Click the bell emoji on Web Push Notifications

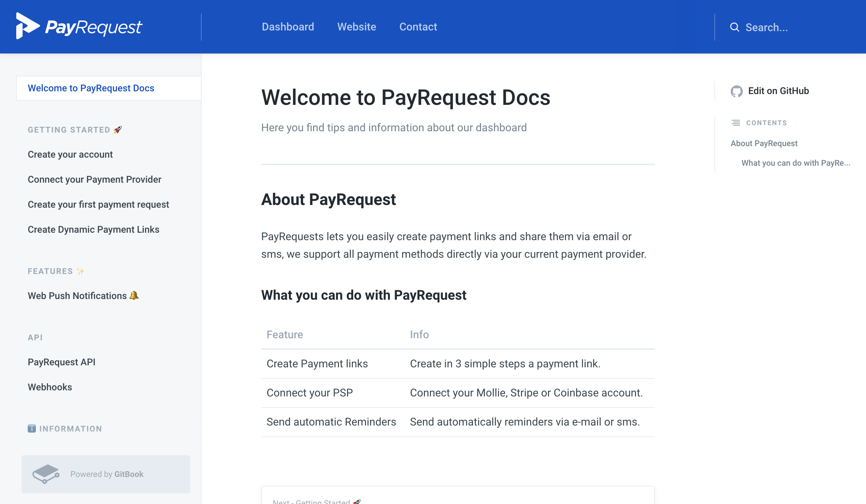tap(134, 295)
